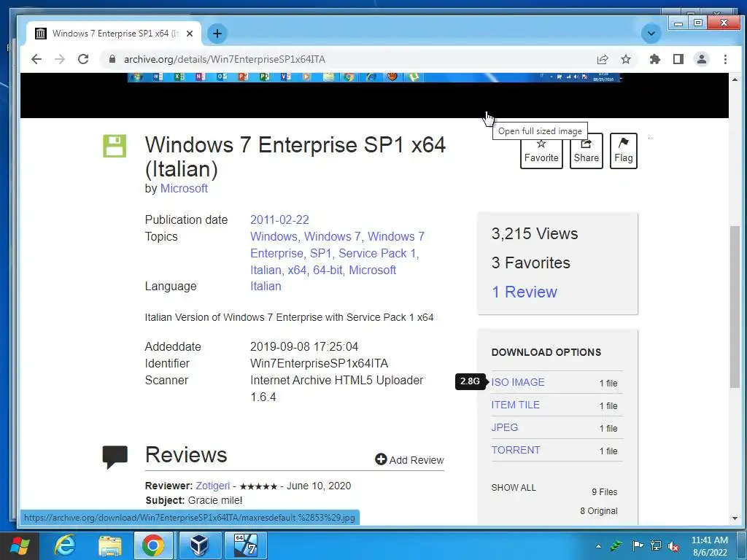Toggle the Chrome side panel icon
This screenshot has height=560, width=747.
click(x=678, y=59)
